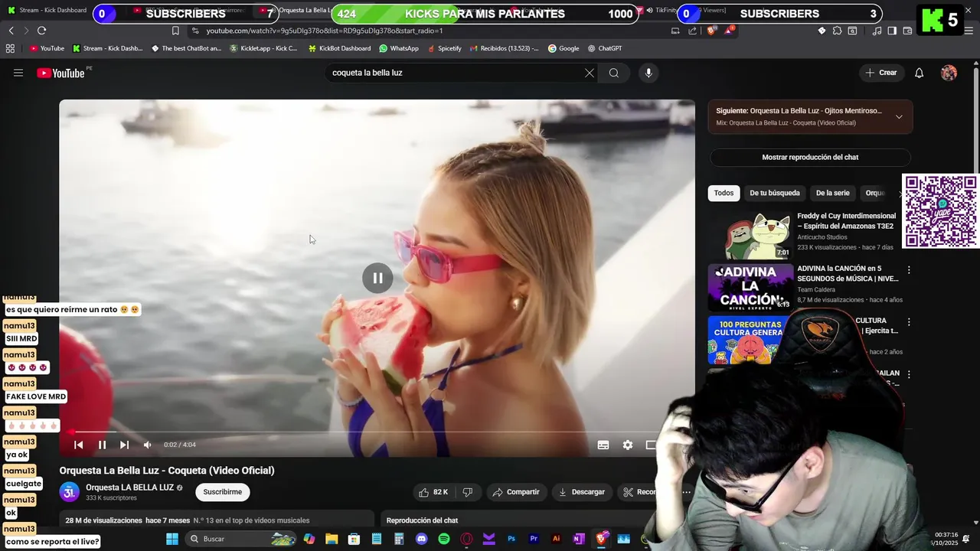Open the Windows Start menu
The image size is (980, 551).
[172, 539]
